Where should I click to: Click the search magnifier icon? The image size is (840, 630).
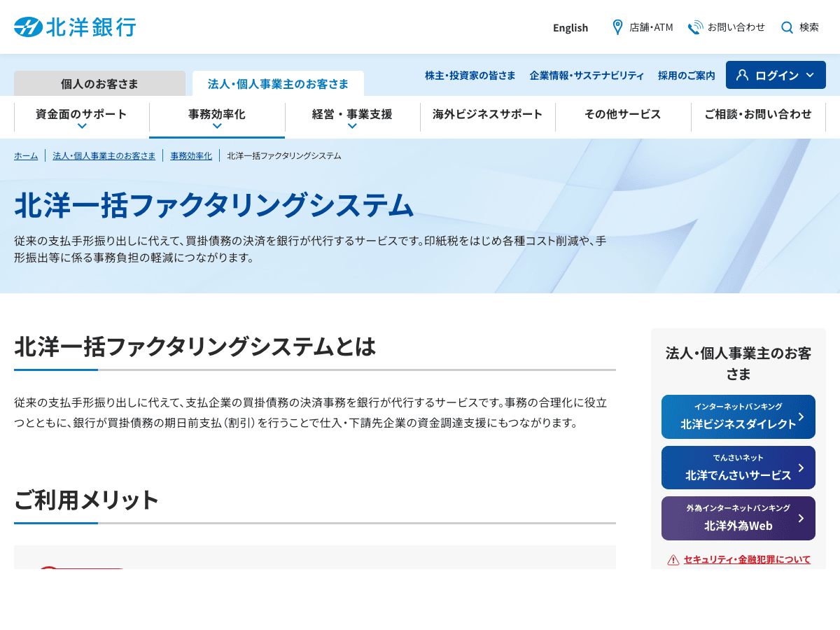(787, 27)
